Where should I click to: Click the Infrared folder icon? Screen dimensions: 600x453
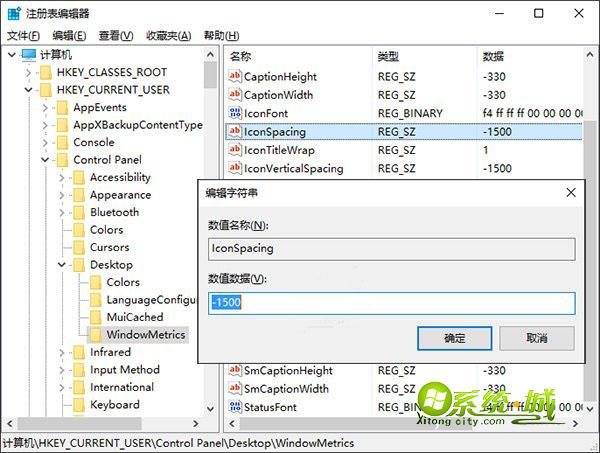click(x=79, y=352)
